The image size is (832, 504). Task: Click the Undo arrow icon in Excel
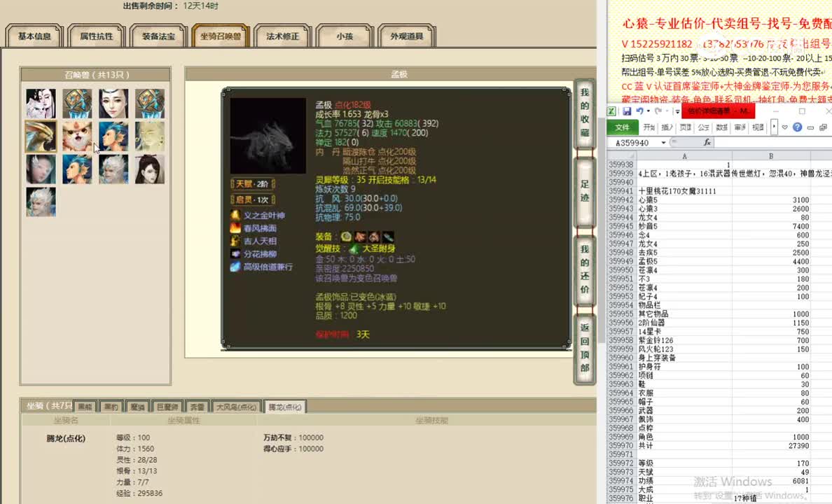641,111
